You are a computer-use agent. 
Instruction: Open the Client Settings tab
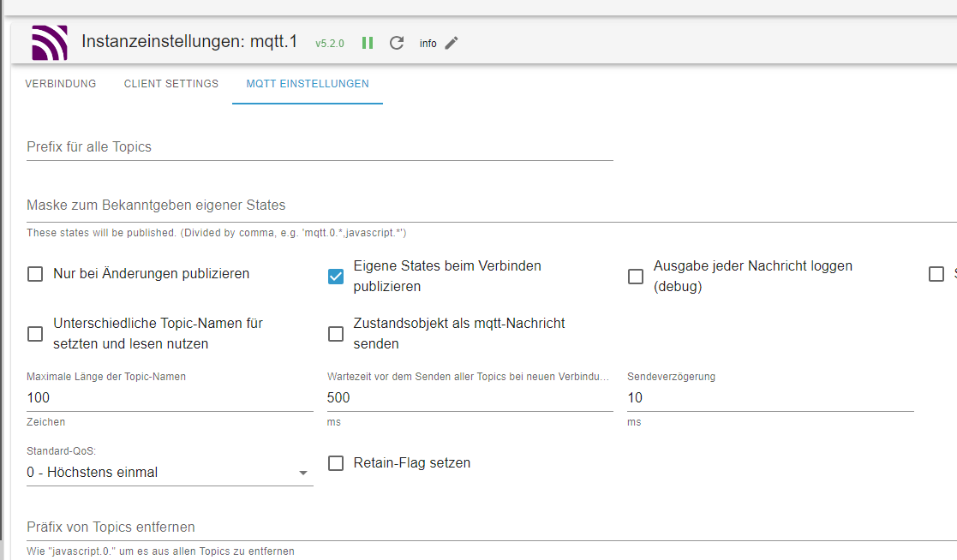tap(170, 84)
